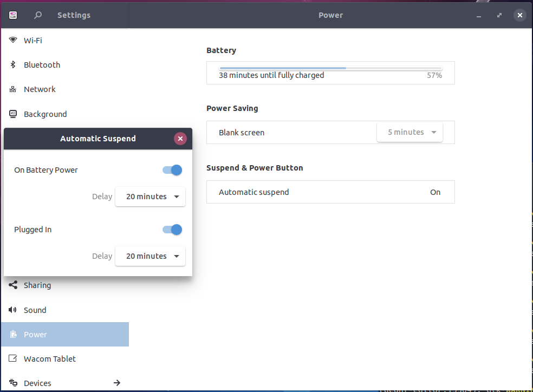Image resolution: width=533 pixels, height=392 pixels.
Task: Click the Power window title
Action: point(330,15)
